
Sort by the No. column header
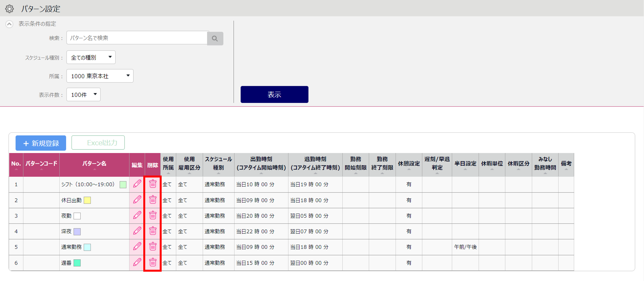point(16,165)
